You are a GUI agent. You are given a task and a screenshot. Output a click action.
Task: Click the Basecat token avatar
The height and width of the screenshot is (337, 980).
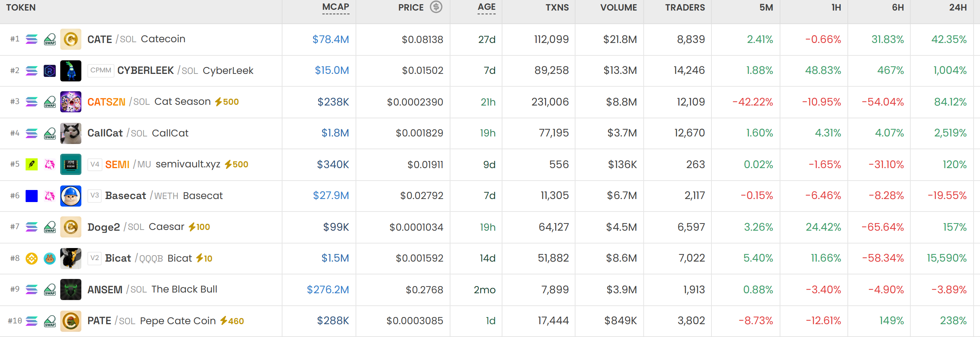pyautogui.click(x=71, y=196)
